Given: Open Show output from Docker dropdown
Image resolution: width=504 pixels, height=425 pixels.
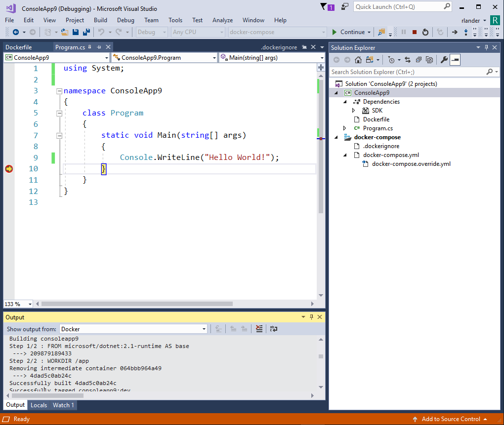Looking at the screenshot, I should pos(133,329).
